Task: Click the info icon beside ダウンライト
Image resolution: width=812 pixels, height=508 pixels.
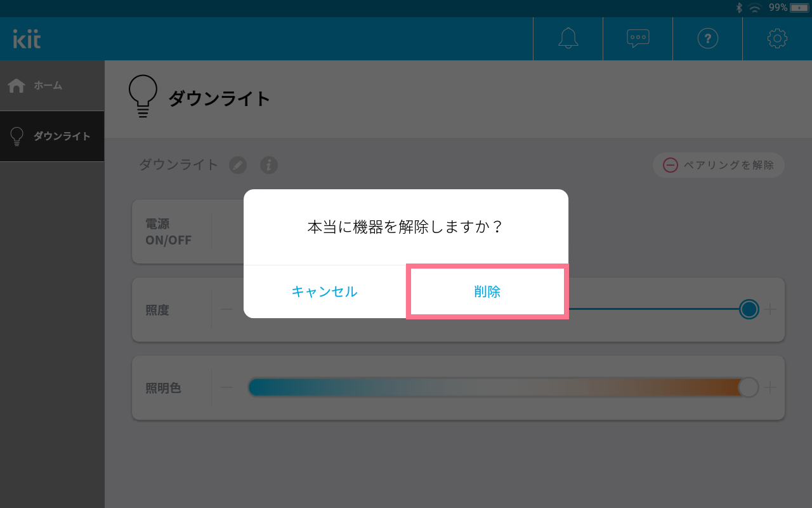Action: pyautogui.click(x=269, y=165)
